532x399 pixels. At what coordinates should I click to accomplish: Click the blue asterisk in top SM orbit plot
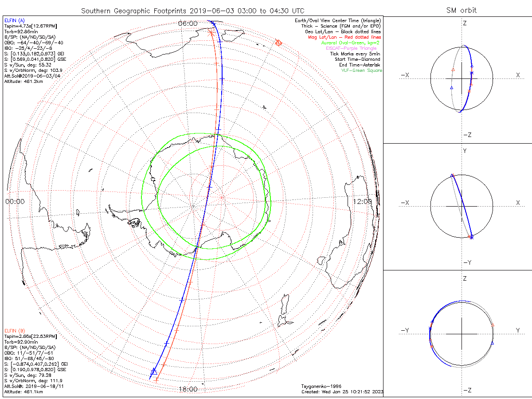(x=472, y=73)
